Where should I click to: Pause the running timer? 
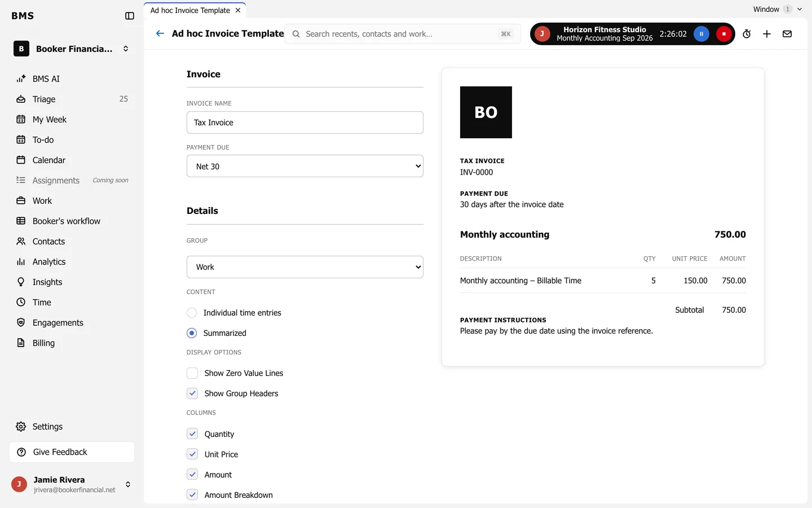pyautogui.click(x=701, y=34)
